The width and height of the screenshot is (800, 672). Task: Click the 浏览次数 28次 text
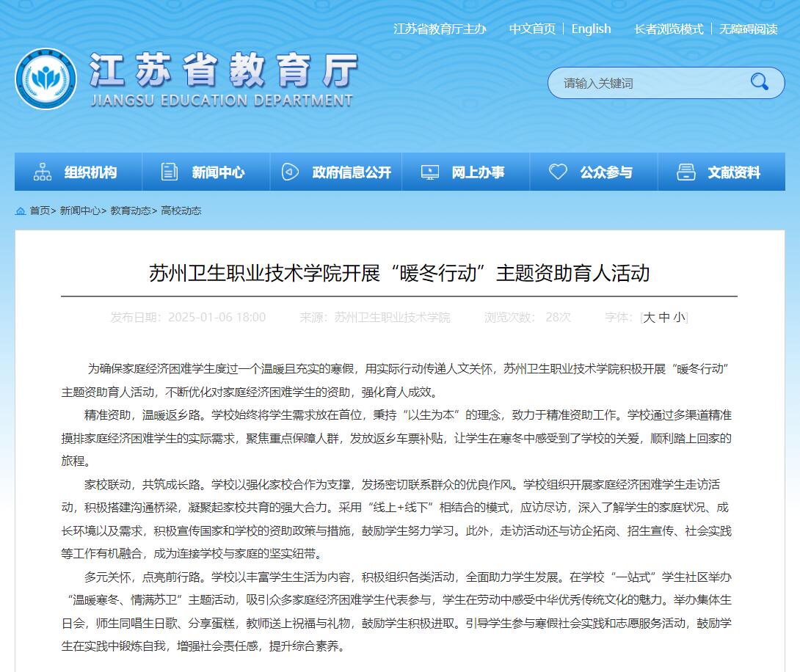(528, 318)
